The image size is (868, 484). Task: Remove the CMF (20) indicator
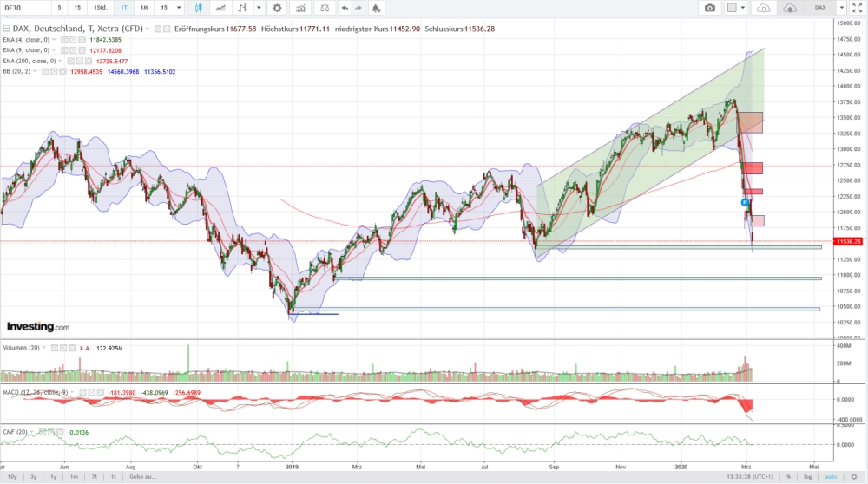pos(60,432)
